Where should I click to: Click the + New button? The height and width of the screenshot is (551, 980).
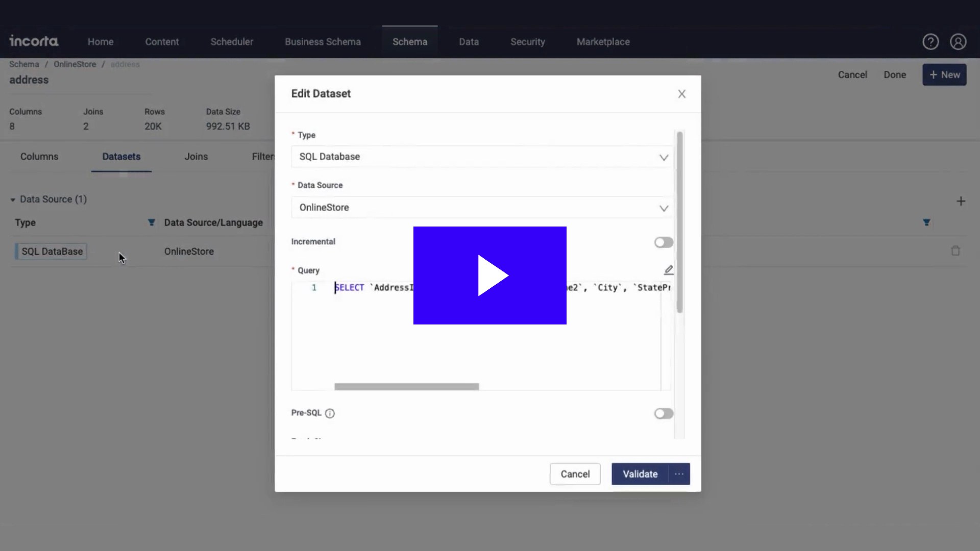[x=944, y=74]
